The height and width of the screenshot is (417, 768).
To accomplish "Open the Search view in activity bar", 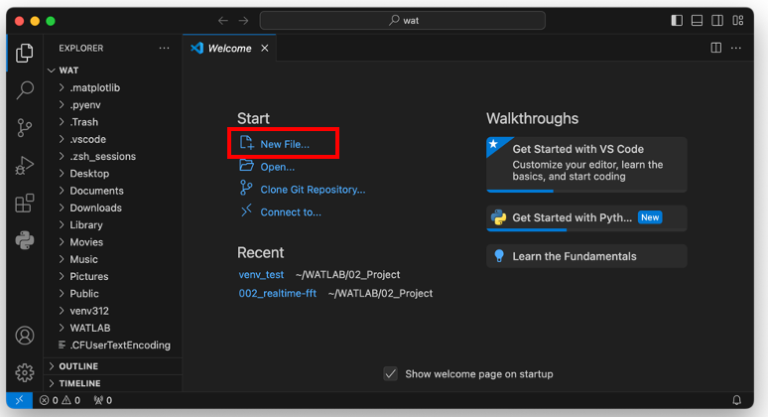I will click(x=25, y=90).
